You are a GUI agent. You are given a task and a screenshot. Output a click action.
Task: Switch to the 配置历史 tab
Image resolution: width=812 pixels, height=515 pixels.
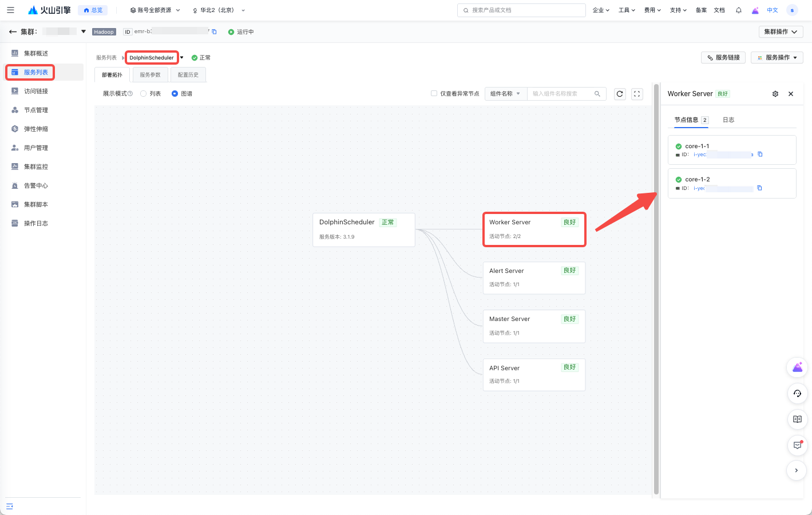(x=188, y=75)
